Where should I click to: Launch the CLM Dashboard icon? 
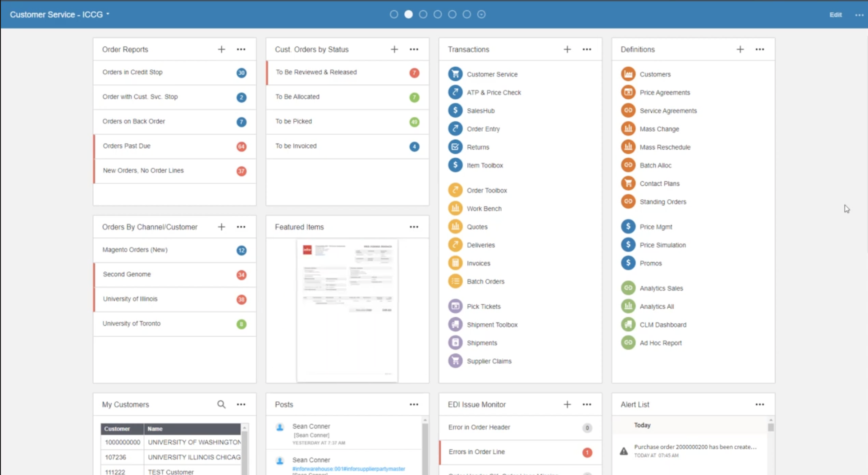pos(628,324)
